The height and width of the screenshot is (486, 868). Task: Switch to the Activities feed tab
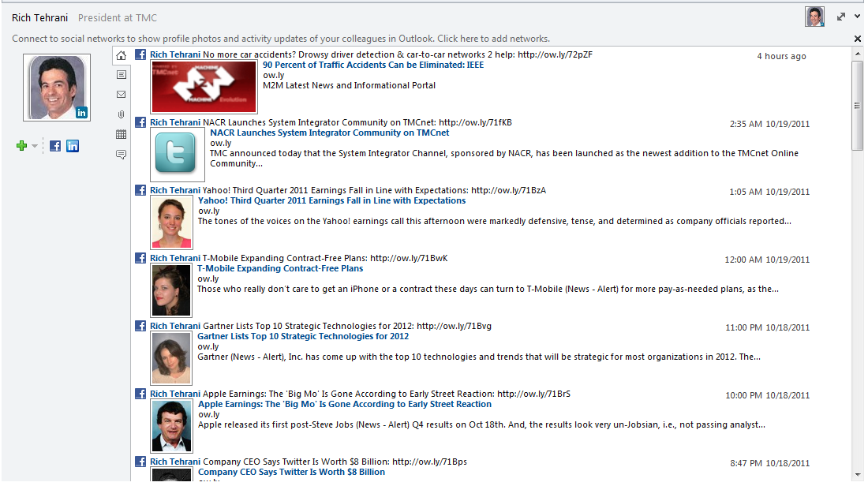click(x=121, y=75)
